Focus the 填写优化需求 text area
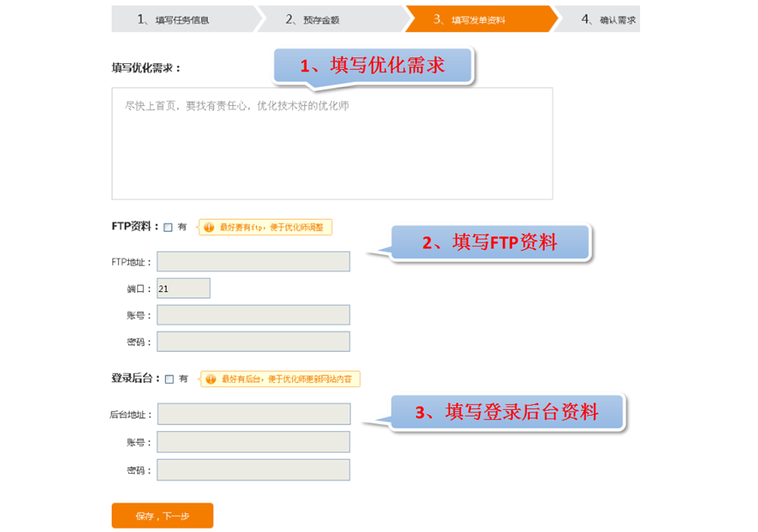The height and width of the screenshot is (532, 758). pyautogui.click(x=332, y=143)
